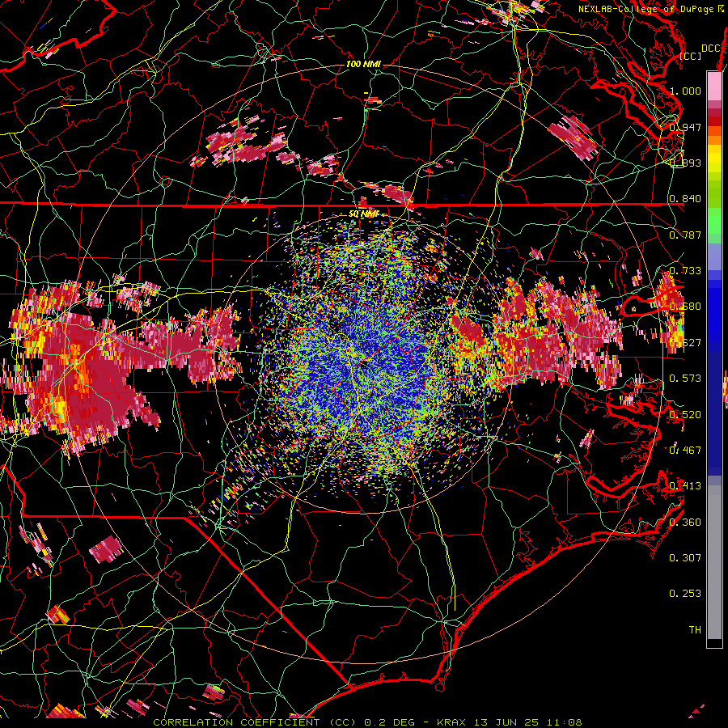Click the 0.733 legend value
Screen dimensions: 728x728
coord(685,270)
